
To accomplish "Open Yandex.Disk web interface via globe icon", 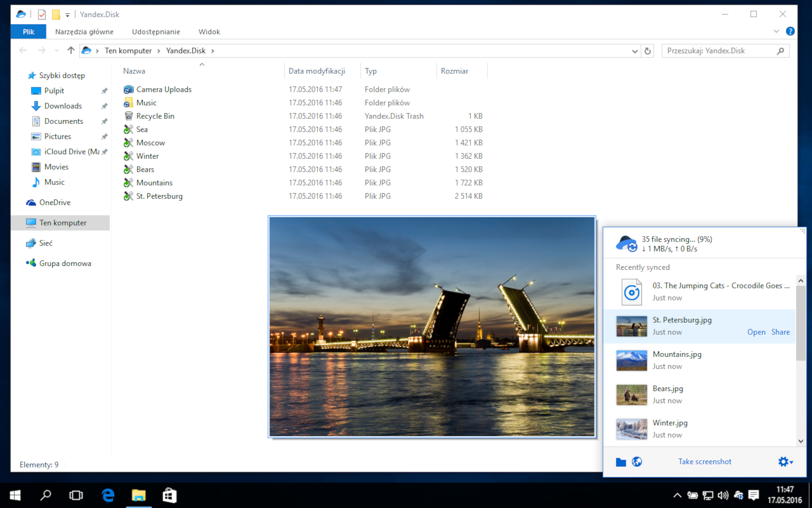I will click(x=637, y=462).
